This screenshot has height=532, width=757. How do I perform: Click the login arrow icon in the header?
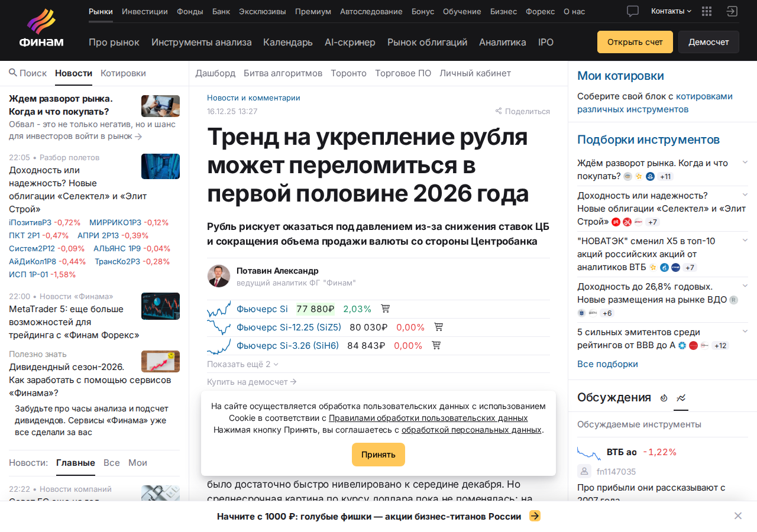(x=732, y=11)
